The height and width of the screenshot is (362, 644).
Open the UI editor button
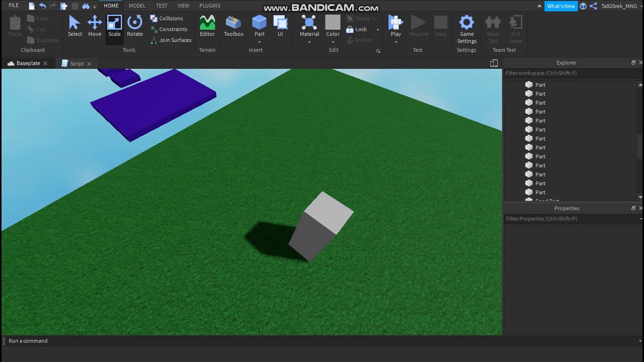tap(280, 26)
